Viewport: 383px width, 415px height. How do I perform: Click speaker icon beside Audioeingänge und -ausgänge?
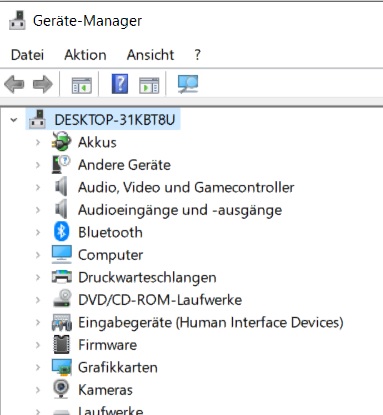tap(61, 209)
